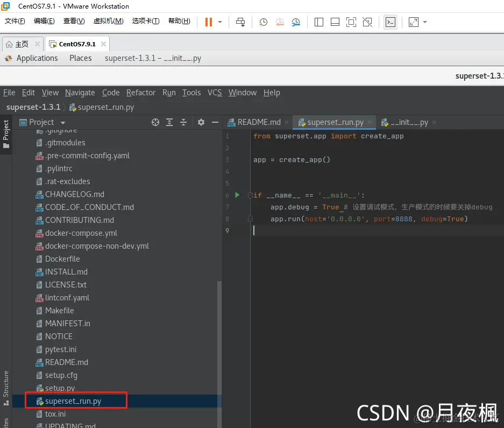504x428 pixels.
Task: Close the 主页 tab
Action: pyautogui.click(x=37, y=44)
